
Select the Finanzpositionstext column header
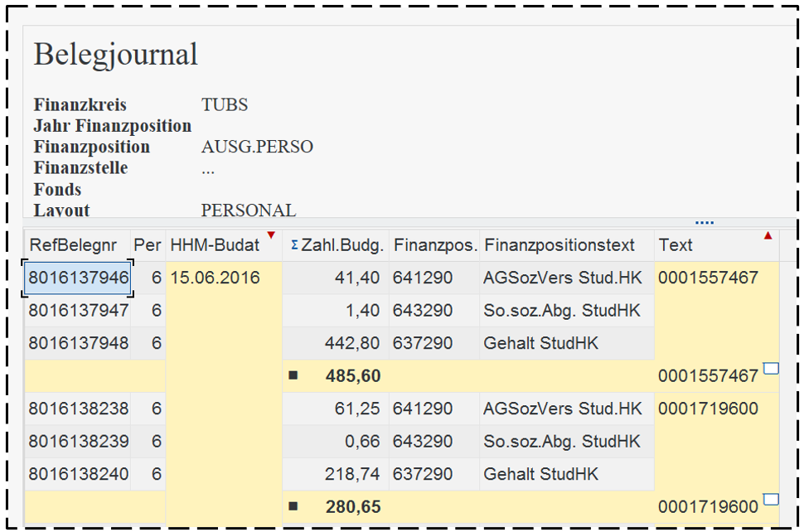(559, 245)
